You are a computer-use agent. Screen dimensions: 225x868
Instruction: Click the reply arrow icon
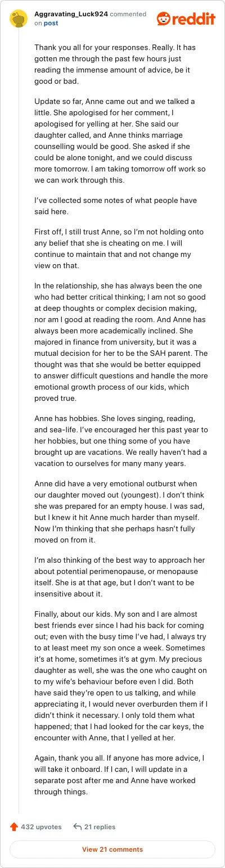(78, 827)
